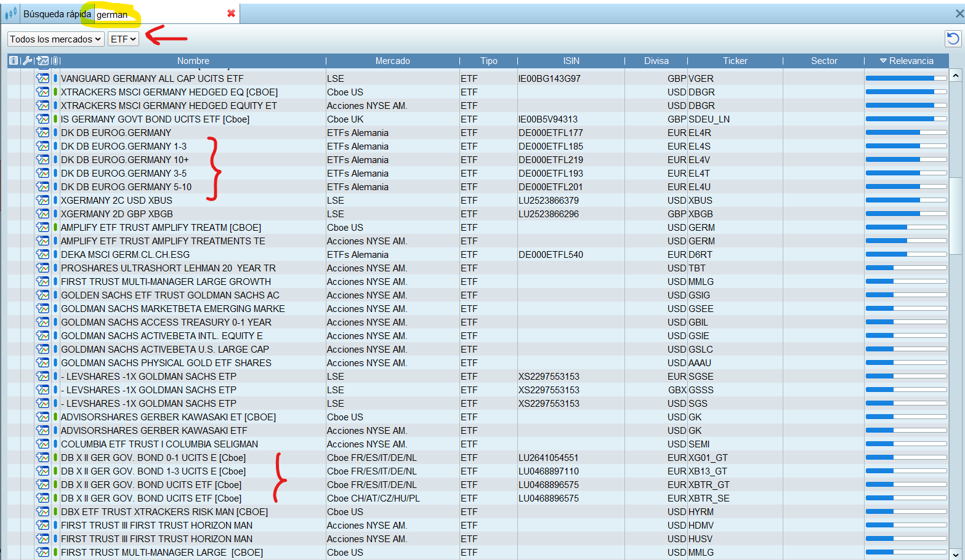Open the 'Todos los mercados' market dropdown
This screenshot has width=965, height=560.
55,39
